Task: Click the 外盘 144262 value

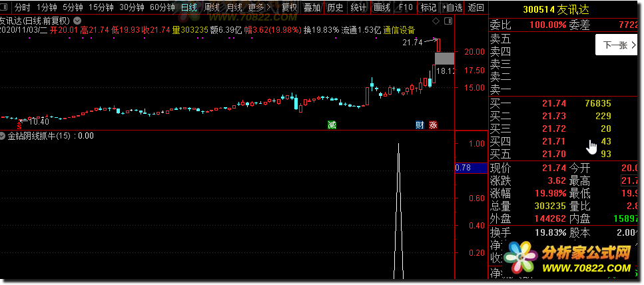Action: coord(550,219)
